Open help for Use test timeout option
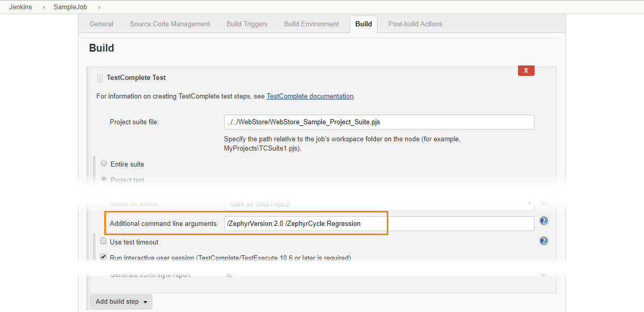This screenshot has width=644, height=312. tap(543, 240)
